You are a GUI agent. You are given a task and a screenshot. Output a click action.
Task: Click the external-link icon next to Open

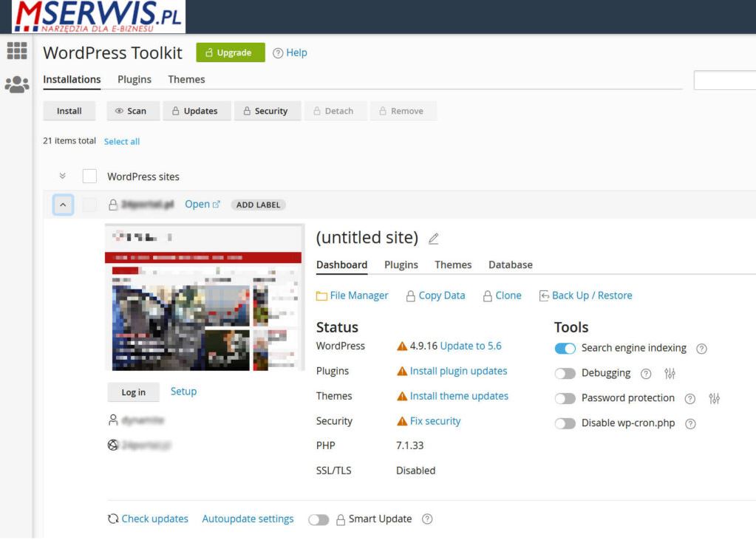(217, 205)
